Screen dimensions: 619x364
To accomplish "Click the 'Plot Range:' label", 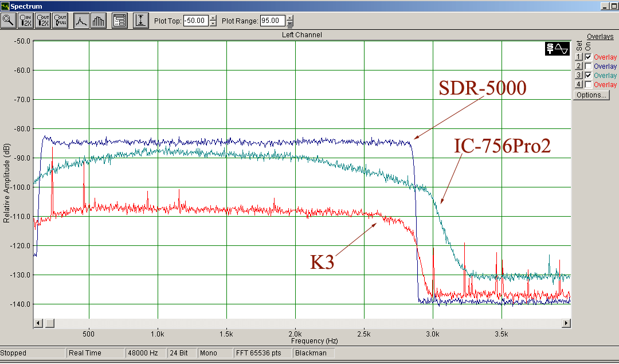I will 240,21.
